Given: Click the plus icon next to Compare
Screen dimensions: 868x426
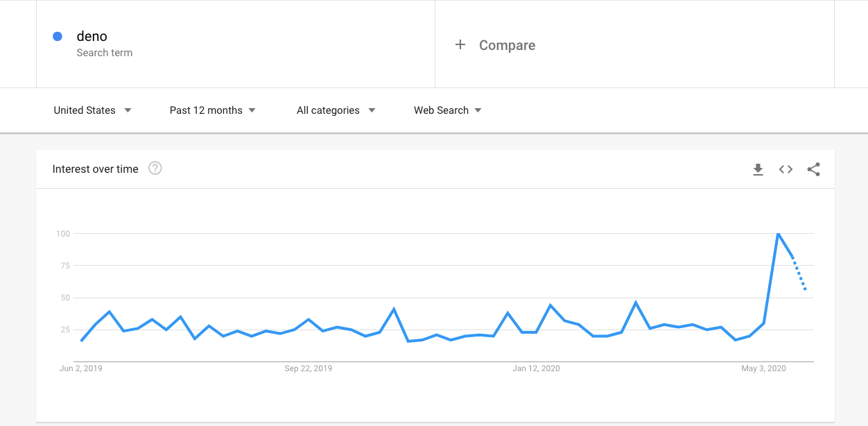Looking at the screenshot, I should 460,44.
